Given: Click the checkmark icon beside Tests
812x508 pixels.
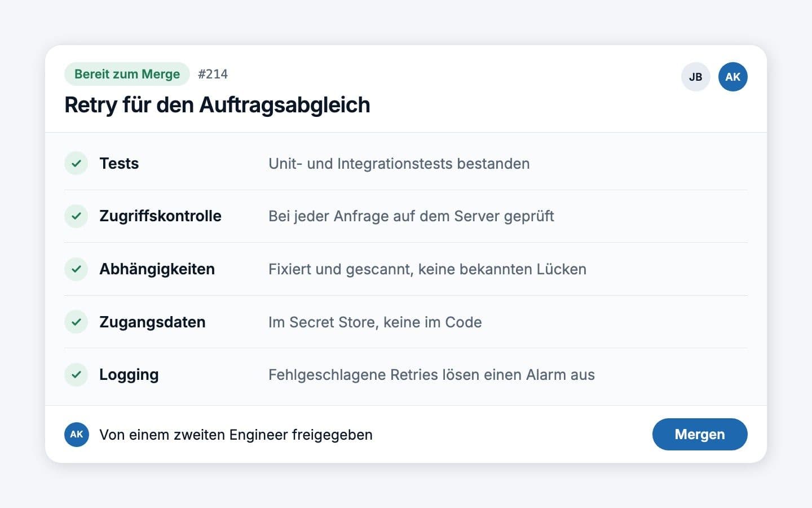Looking at the screenshot, I should [x=76, y=163].
